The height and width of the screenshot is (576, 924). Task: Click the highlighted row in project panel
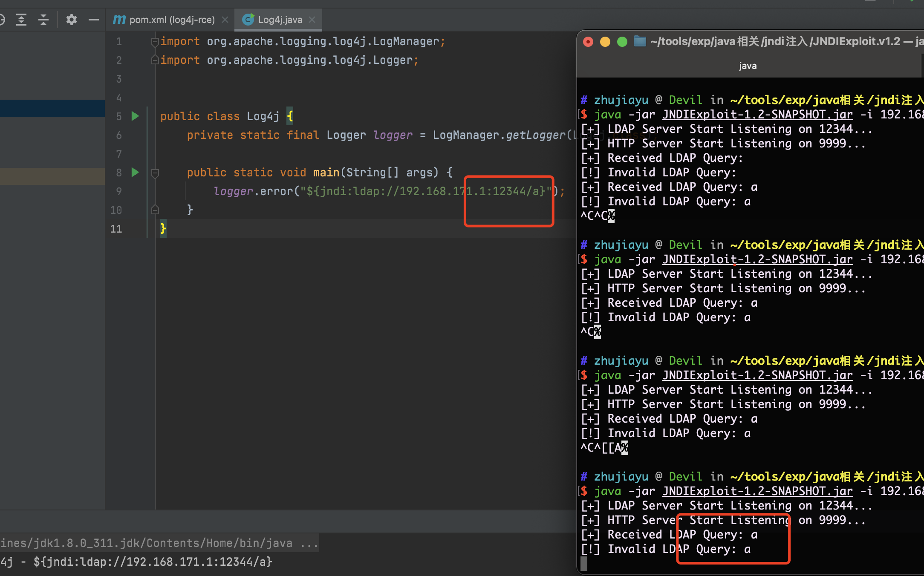pos(52,108)
